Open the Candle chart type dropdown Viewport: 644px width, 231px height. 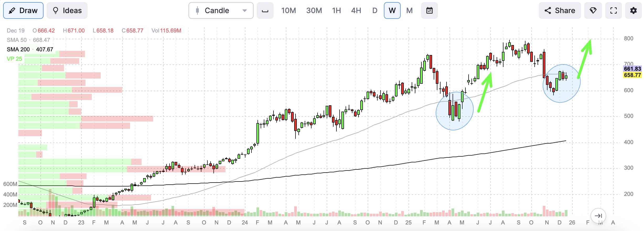(x=221, y=10)
